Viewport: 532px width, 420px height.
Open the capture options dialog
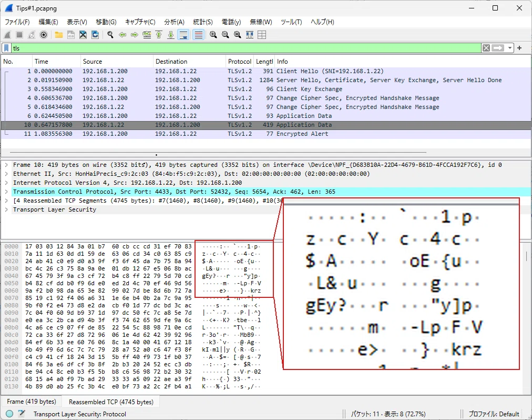tap(44, 35)
